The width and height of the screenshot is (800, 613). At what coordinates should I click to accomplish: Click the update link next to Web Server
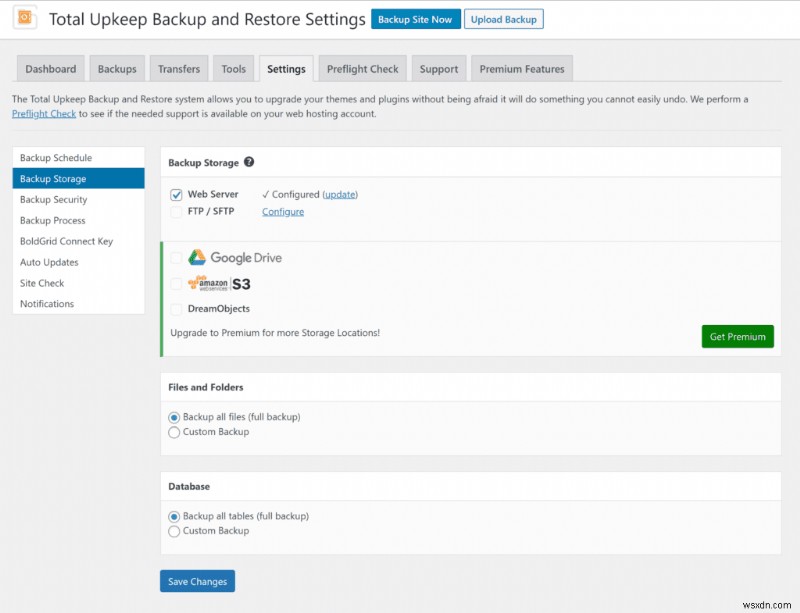tap(338, 194)
